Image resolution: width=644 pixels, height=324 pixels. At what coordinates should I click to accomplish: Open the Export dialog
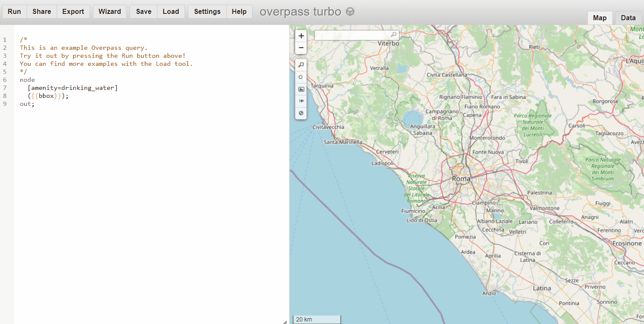coord(73,11)
